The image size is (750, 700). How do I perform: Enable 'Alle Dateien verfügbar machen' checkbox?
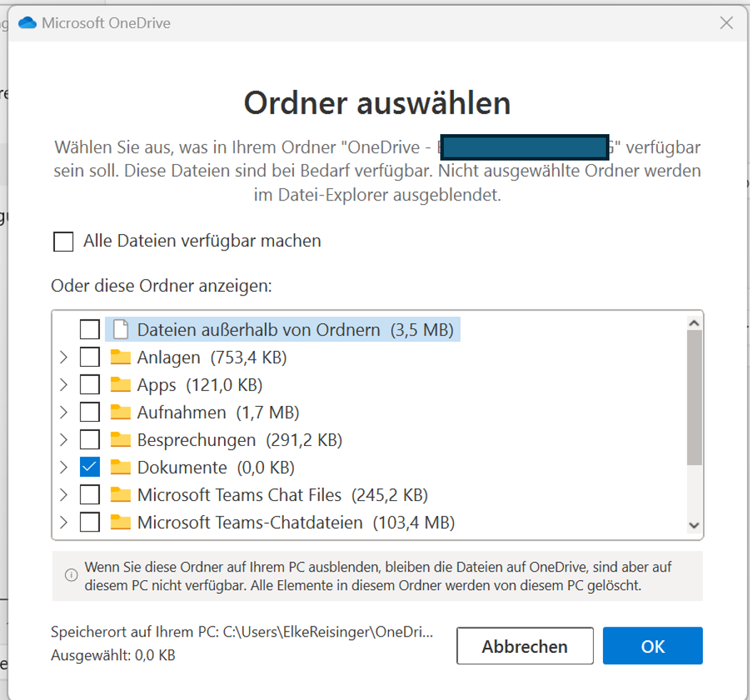tap(63, 241)
